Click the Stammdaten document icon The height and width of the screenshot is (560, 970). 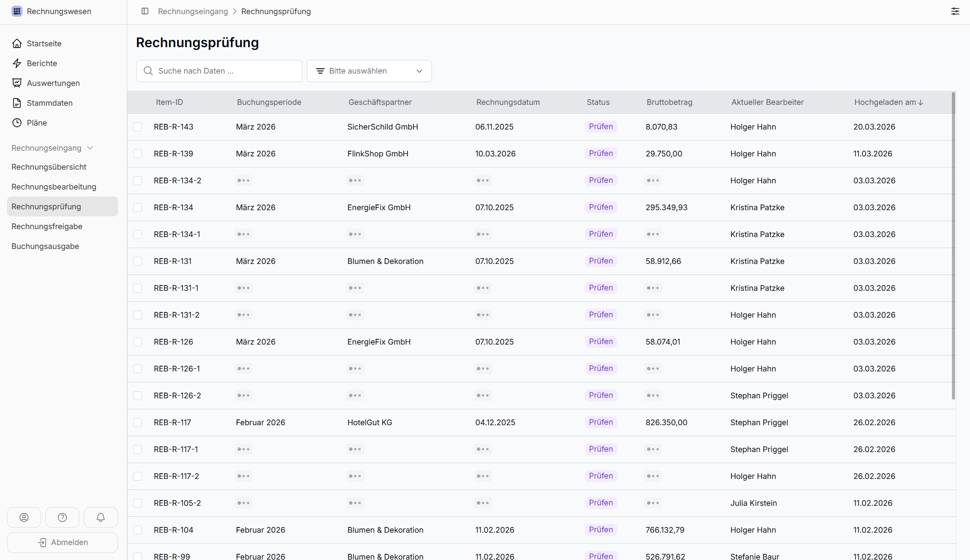click(17, 103)
